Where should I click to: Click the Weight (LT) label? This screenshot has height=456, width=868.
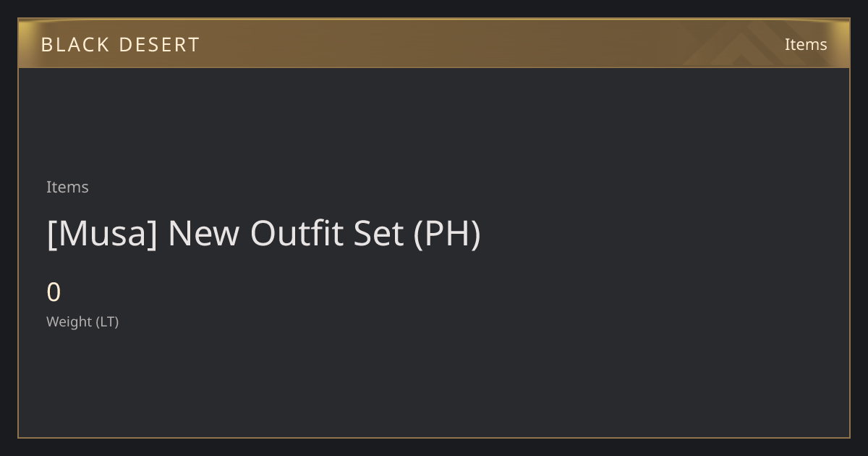(82, 321)
